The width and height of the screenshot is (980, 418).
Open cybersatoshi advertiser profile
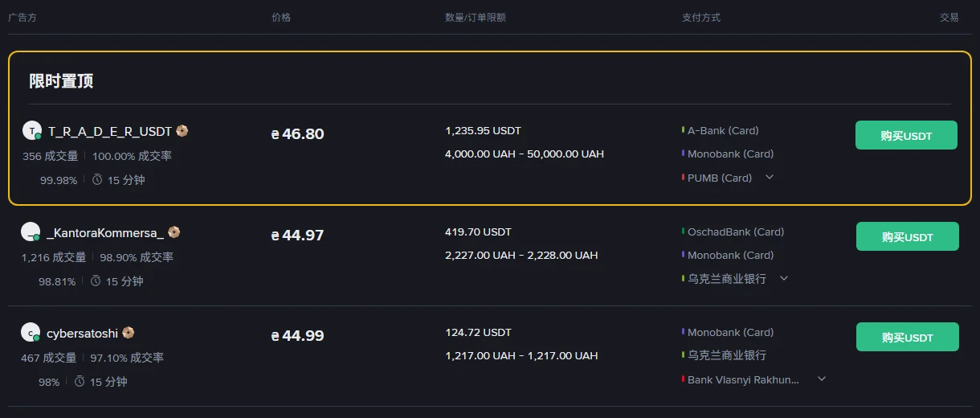coord(82,332)
